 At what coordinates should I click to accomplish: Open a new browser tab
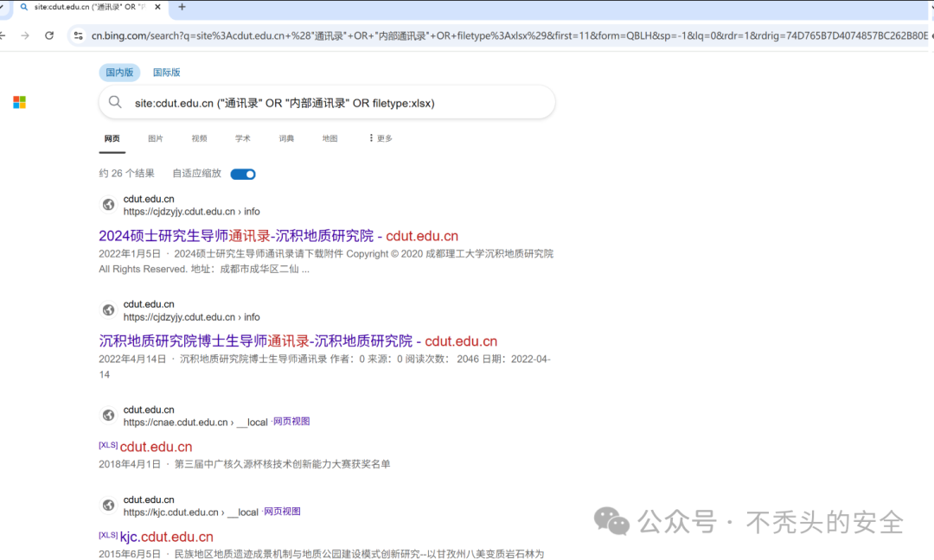tap(182, 7)
